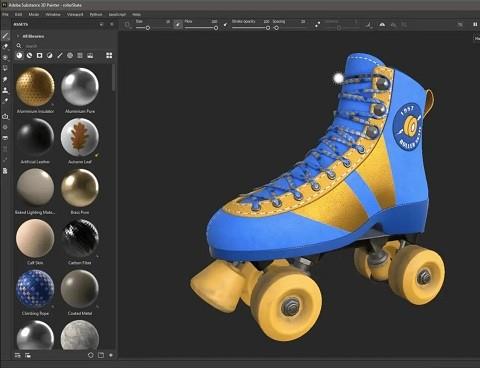The image size is (480, 368).
Task: Select the Material Picker tool
Action: click(5, 101)
